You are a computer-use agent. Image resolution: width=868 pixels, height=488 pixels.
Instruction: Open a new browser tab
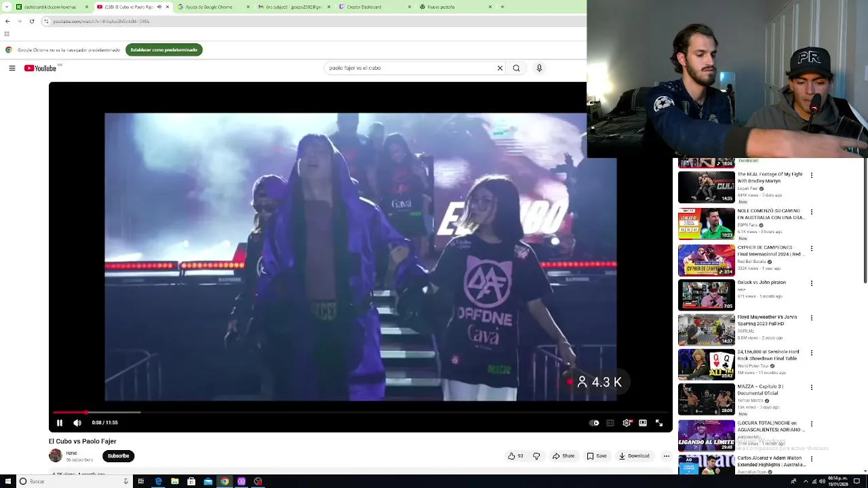pos(502,7)
